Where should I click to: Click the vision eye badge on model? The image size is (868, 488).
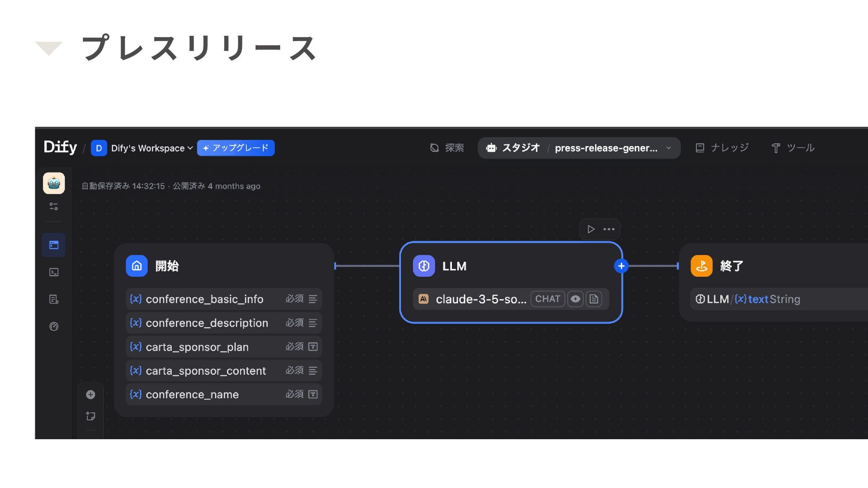point(575,299)
